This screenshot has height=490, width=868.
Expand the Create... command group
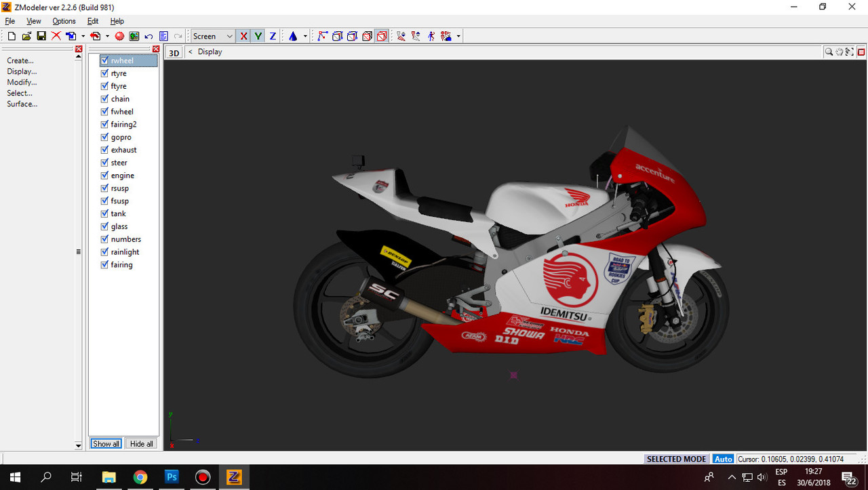[20, 60]
